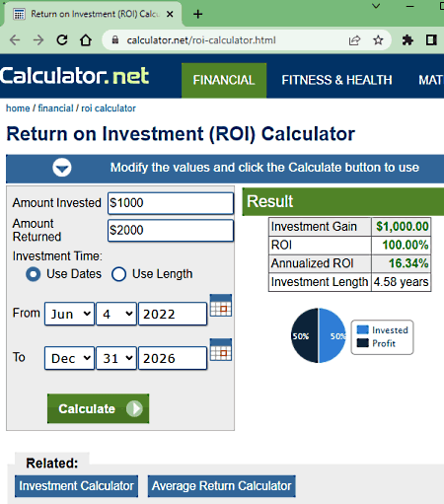
Task: Click the green Calculate button
Action: [x=98, y=408]
